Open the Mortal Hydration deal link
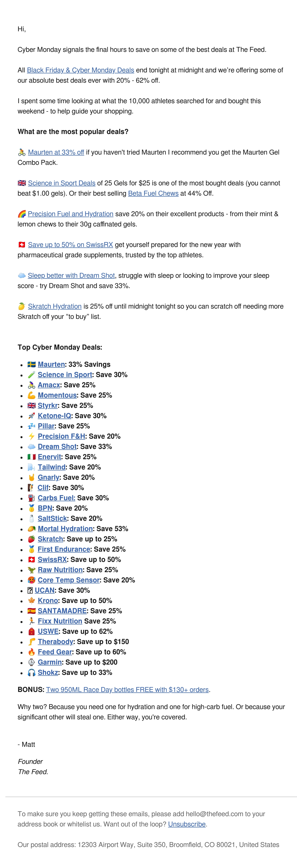Screen dimensions: 297x868 pyautogui.click(x=65, y=529)
